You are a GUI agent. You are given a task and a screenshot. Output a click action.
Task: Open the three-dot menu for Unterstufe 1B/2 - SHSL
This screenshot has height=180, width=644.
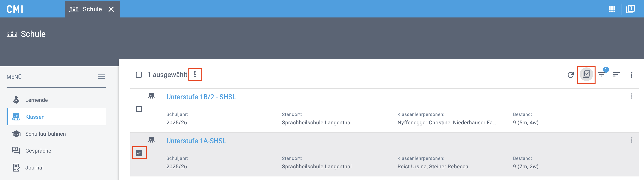(x=631, y=96)
